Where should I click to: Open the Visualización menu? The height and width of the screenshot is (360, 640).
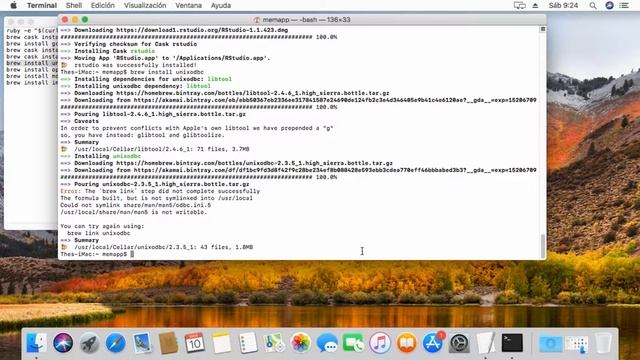(x=145, y=5)
